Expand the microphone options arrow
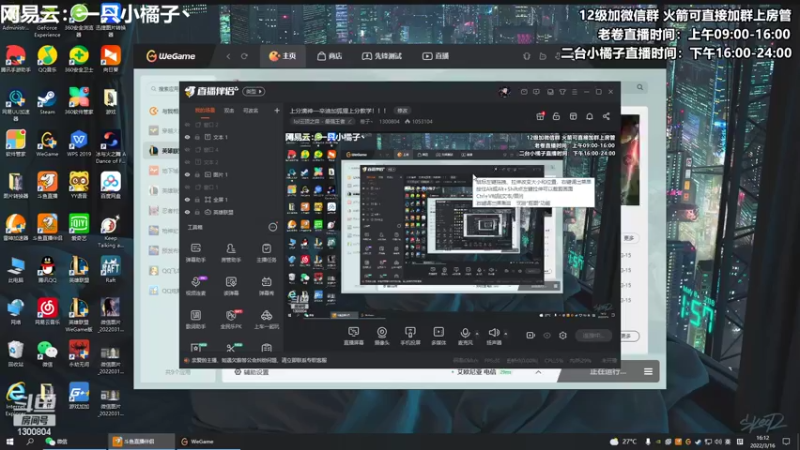800x450 pixels. [x=477, y=334]
